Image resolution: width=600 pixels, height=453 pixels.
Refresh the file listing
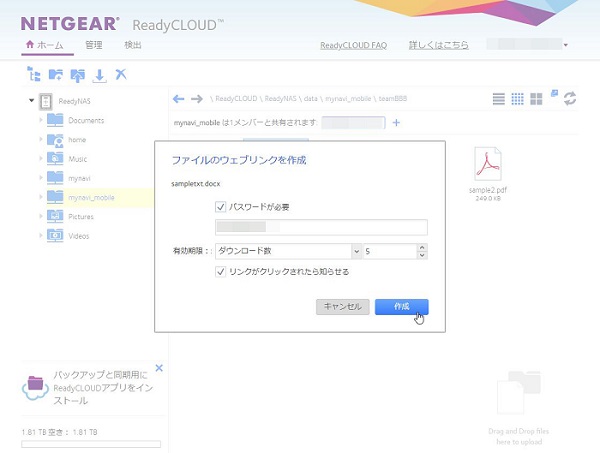(570, 98)
